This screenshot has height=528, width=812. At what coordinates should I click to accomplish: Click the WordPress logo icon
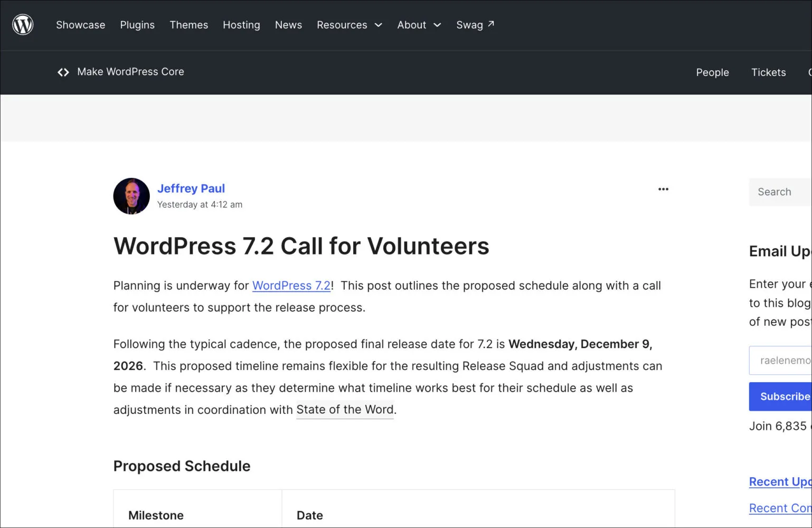pos(23,25)
